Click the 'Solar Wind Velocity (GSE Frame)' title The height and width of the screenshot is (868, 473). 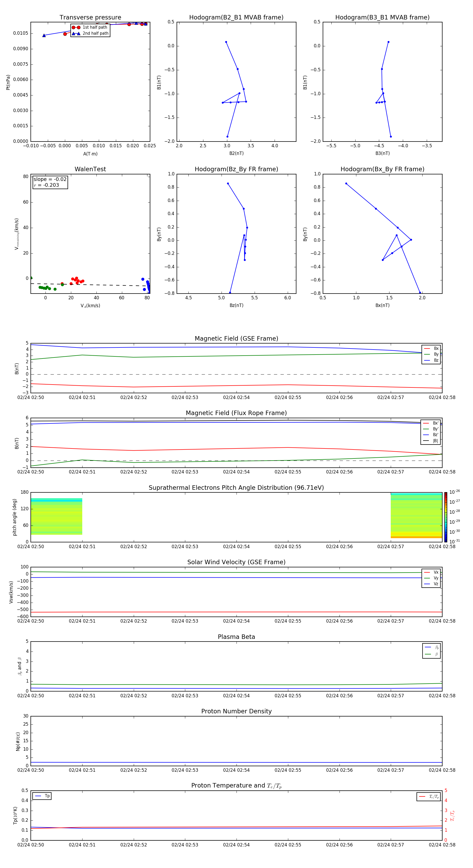pyautogui.click(x=236, y=562)
